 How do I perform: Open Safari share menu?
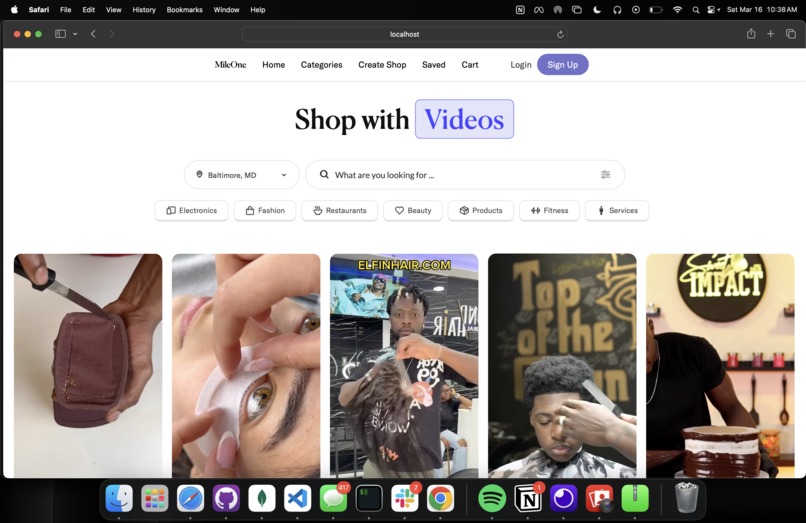[x=751, y=34]
